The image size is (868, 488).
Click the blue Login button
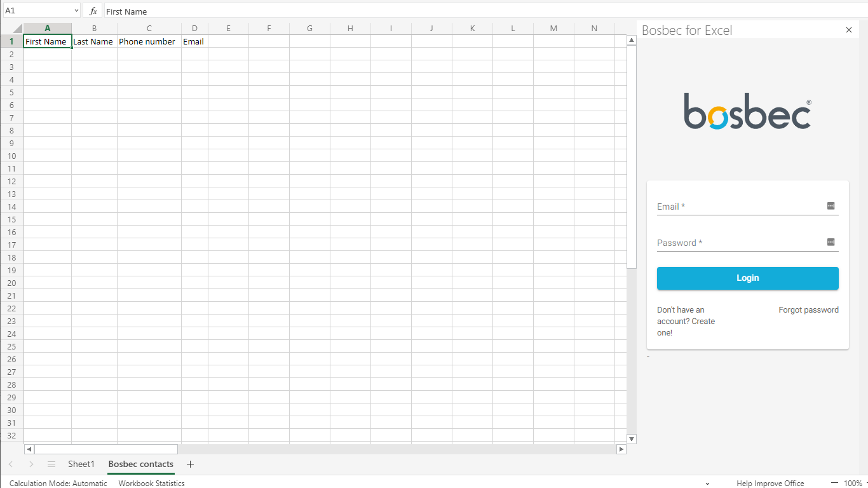(x=747, y=278)
